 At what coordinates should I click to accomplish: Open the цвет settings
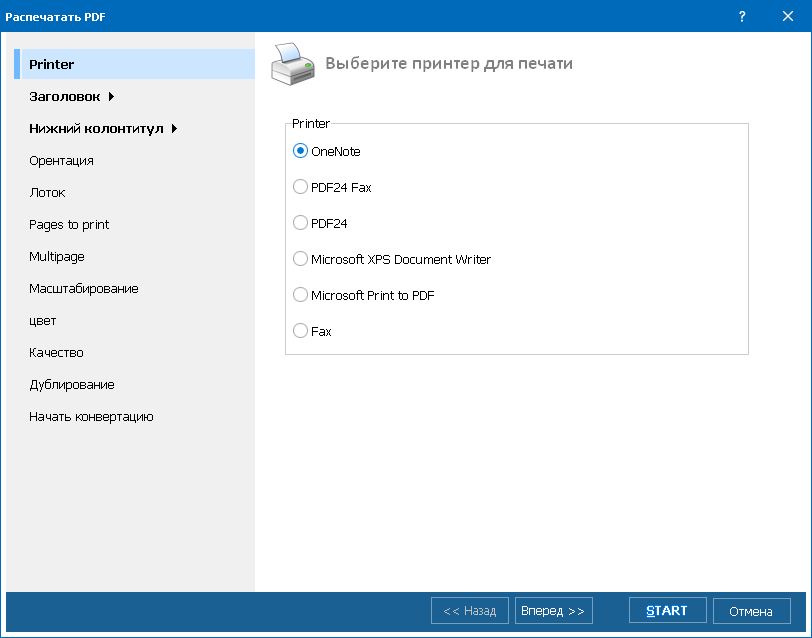[x=41, y=320]
